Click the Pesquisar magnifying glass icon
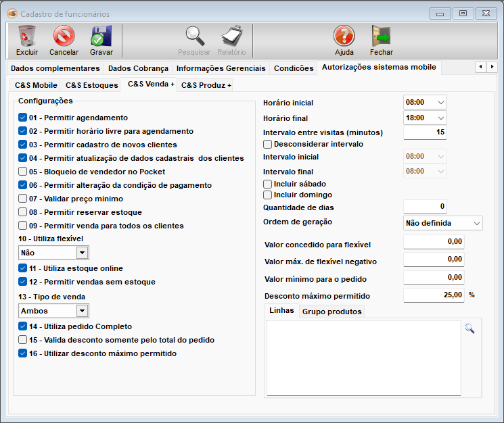 195,36
